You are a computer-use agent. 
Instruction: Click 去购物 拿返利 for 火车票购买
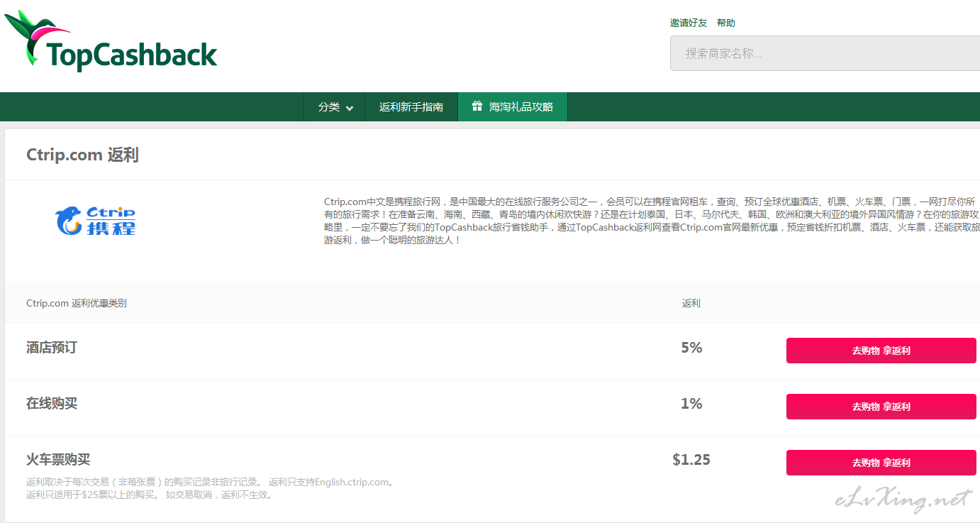pyautogui.click(x=881, y=463)
